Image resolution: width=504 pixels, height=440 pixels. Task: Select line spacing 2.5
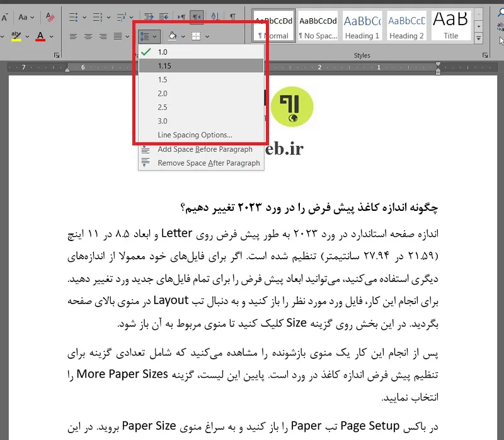[x=201, y=107]
